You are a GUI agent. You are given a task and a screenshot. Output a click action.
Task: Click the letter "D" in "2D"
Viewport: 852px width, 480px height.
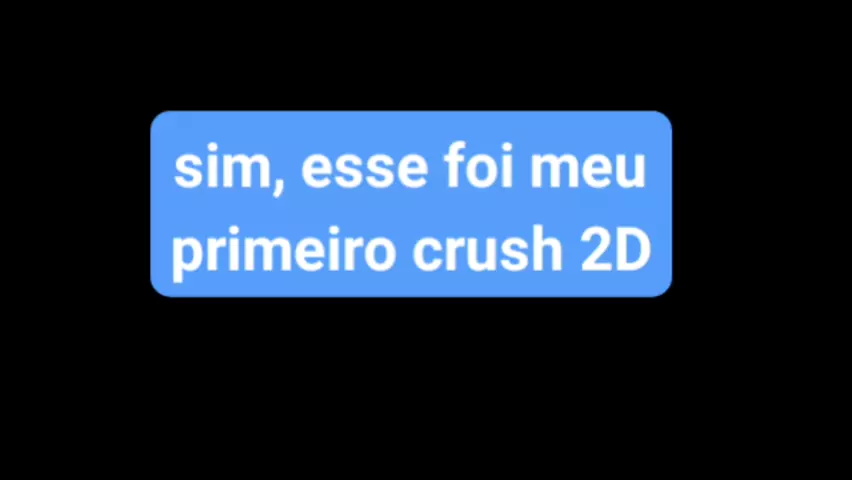click(634, 250)
